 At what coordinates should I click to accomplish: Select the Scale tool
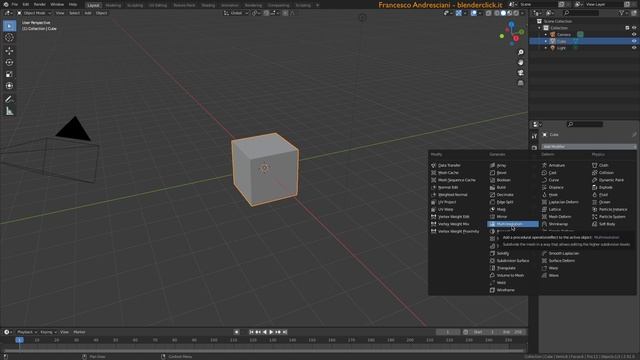(x=9, y=74)
